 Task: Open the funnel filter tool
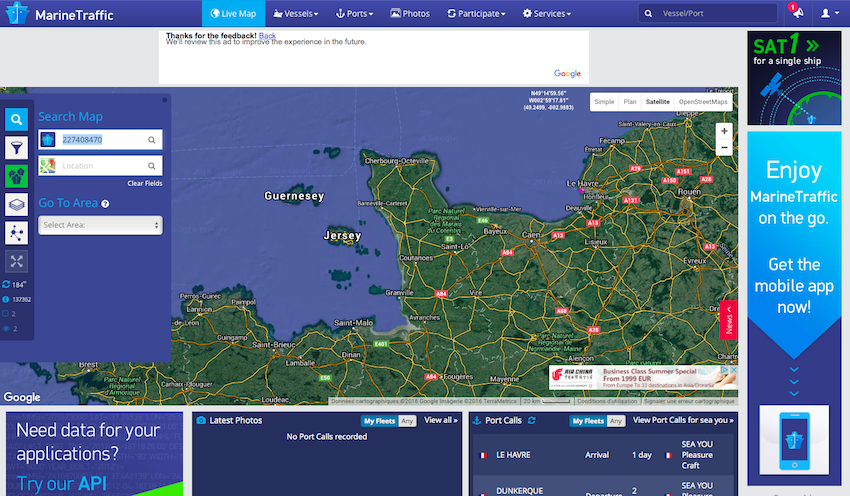17,148
